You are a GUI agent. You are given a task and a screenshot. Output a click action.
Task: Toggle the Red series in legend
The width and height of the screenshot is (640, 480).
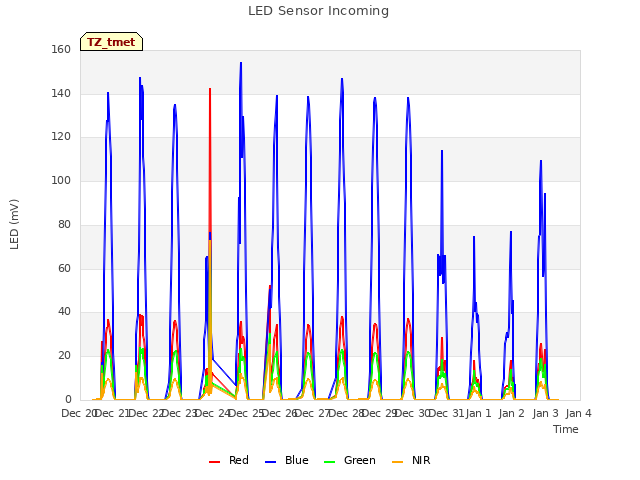[229, 460]
